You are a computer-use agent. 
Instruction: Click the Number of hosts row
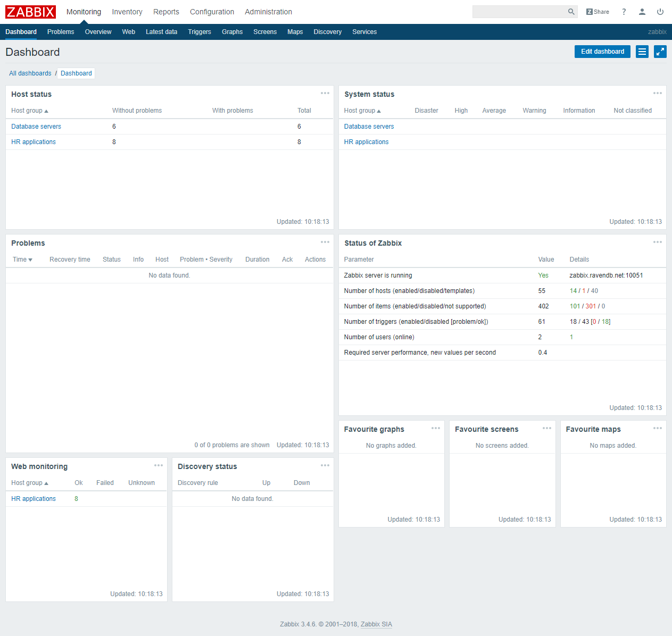[x=502, y=291]
